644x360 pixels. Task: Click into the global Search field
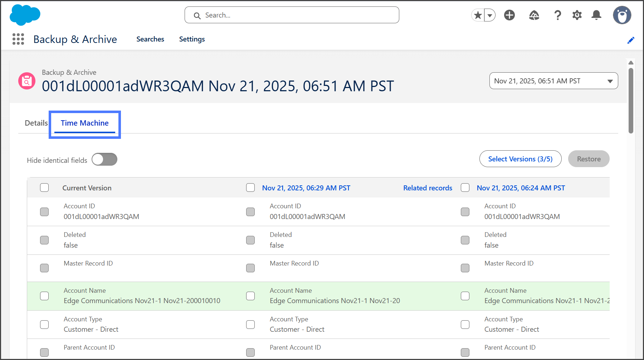coord(292,15)
